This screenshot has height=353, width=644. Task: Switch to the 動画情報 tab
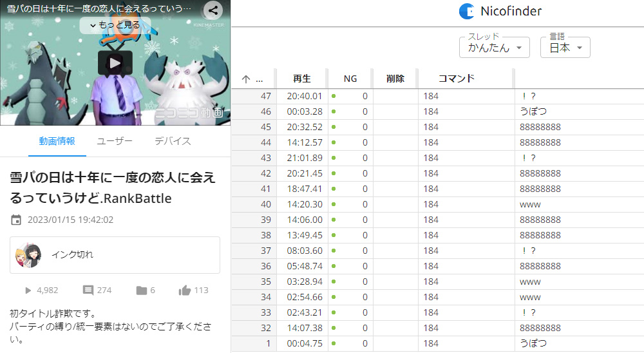pyautogui.click(x=57, y=142)
